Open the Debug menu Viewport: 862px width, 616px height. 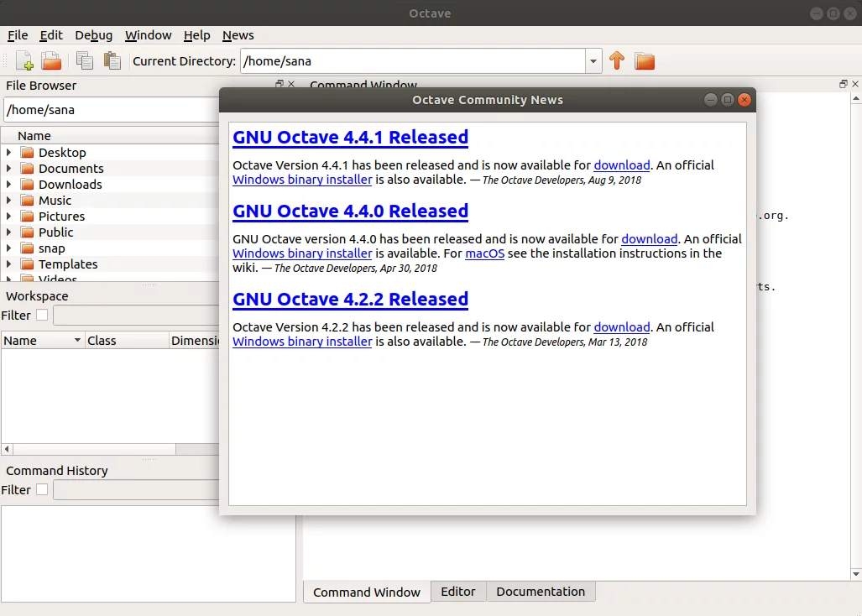(x=93, y=35)
